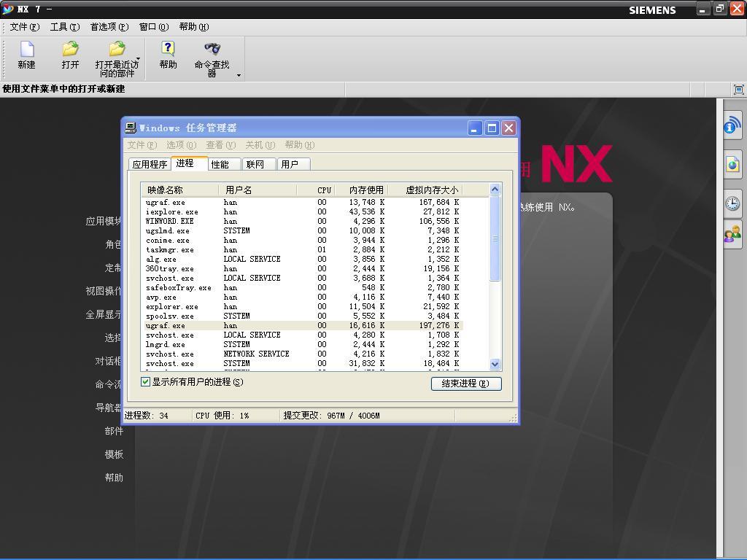Click the process list scrollbar thumb
This screenshot has height=560, width=747.
coord(495,238)
